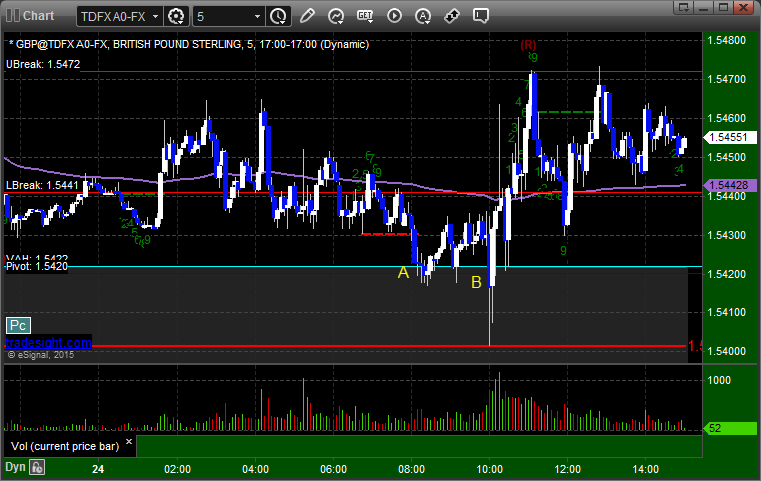
Task: Open the chat comment bubble icon
Action: point(480,16)
